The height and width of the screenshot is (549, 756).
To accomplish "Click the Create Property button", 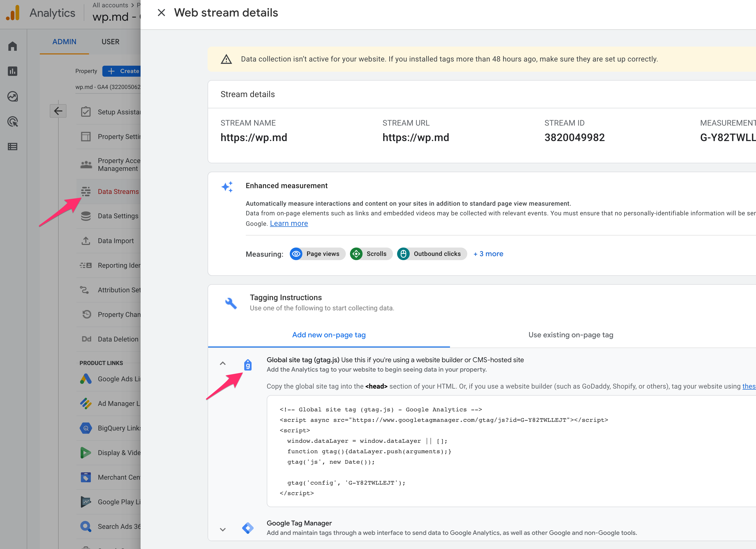I will click(x=122, y=71).
